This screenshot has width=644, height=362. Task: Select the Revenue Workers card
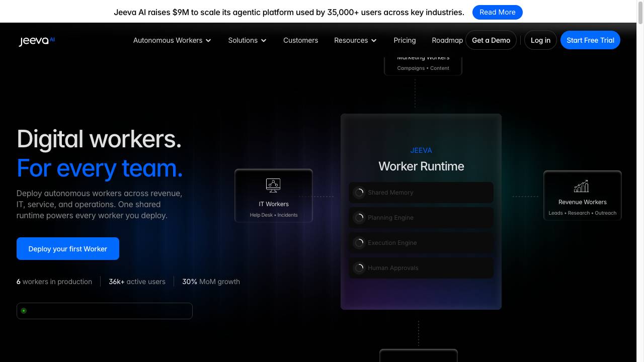coord(583,196)
